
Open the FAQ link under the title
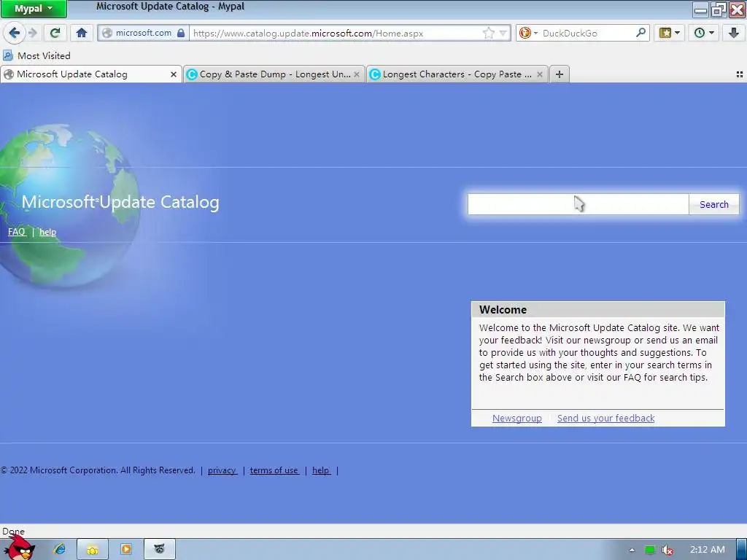coord(17,232)
